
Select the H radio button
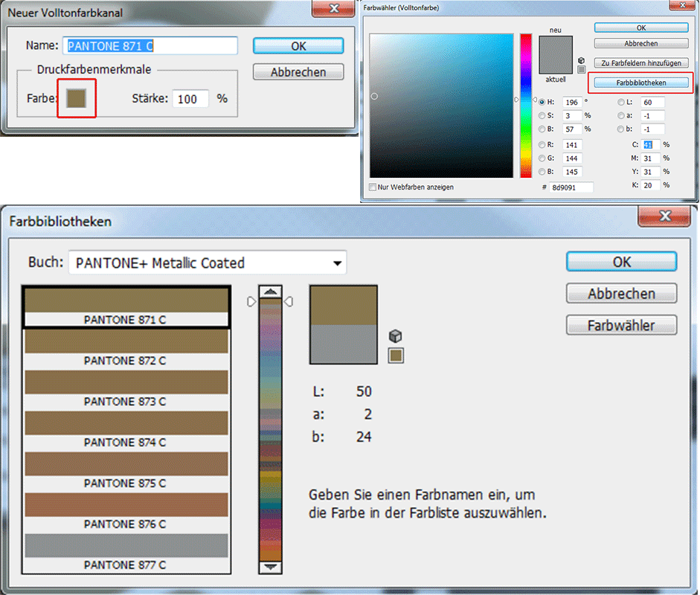(542, 102)
